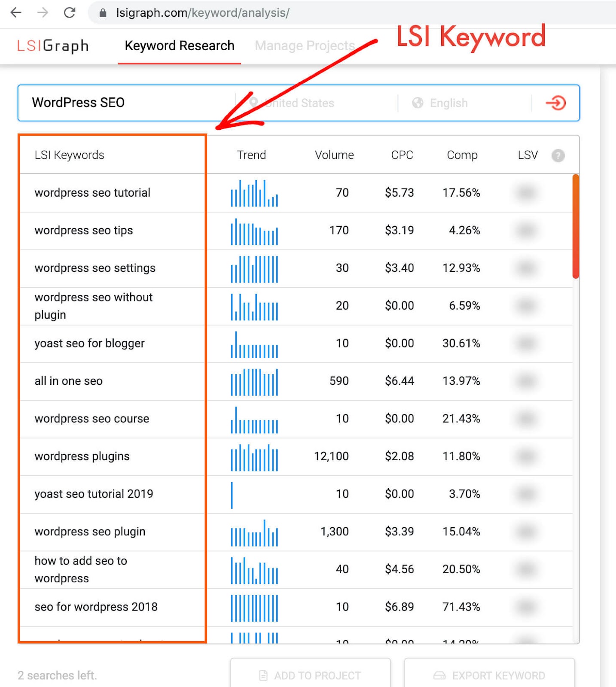The height and width of the screenshot is (687, 616).
Task: Click the location pin icon
Action: tap(253, 103)
